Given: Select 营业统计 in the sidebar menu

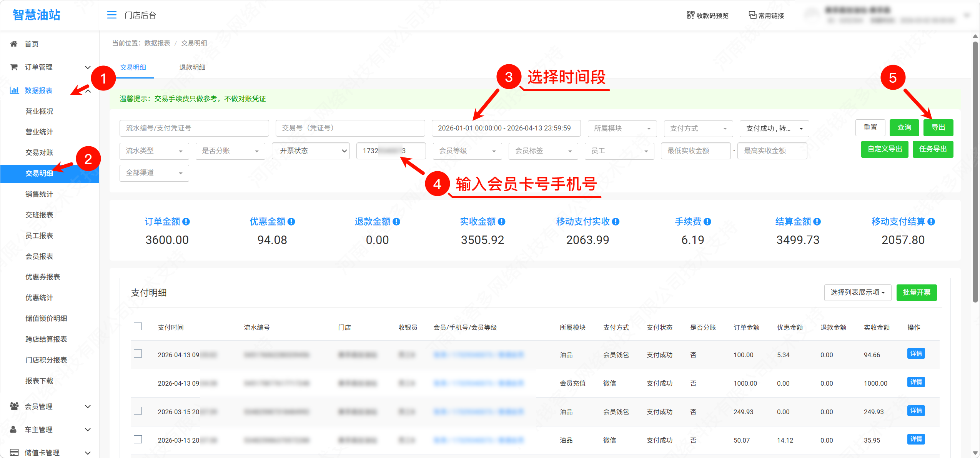Looking at the screenshot, I should pyautogui.click(x=39, y=131).
